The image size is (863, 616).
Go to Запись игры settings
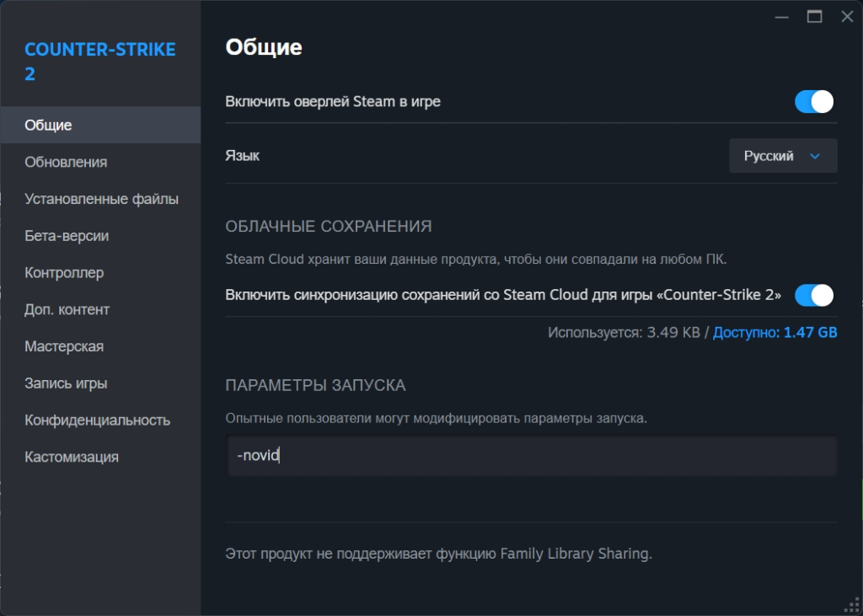[66, 383]
